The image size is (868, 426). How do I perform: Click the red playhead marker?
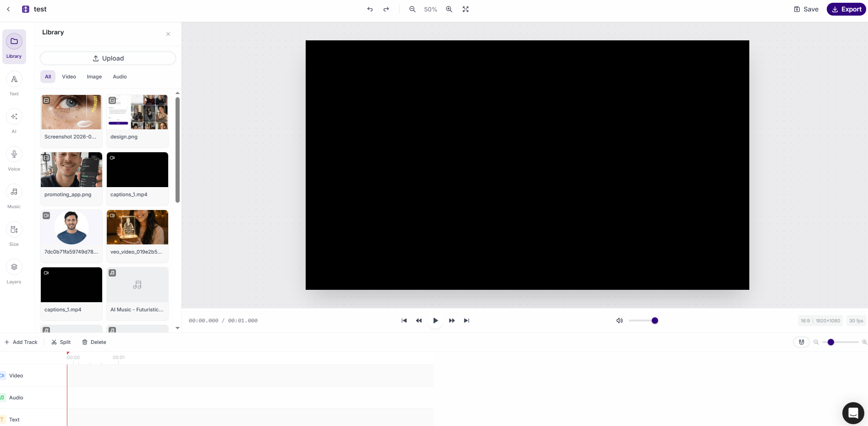68,353
